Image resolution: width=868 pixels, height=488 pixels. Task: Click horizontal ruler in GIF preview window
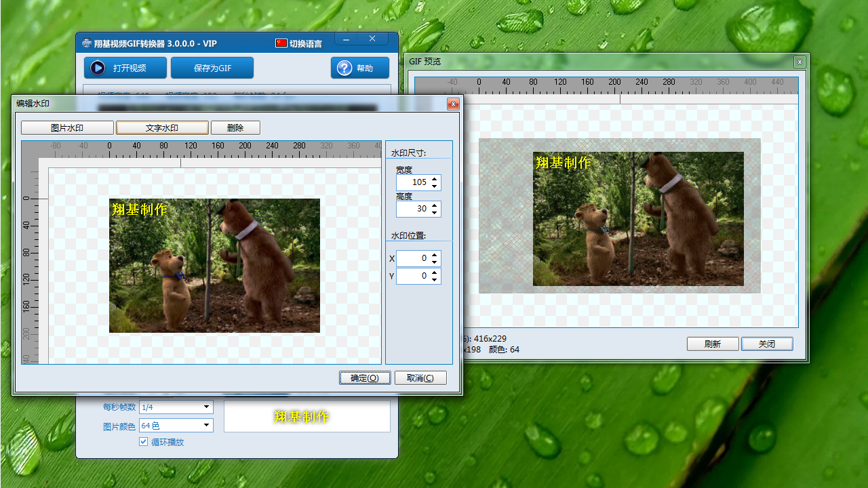pyautogui.click(x=606, y=85)
